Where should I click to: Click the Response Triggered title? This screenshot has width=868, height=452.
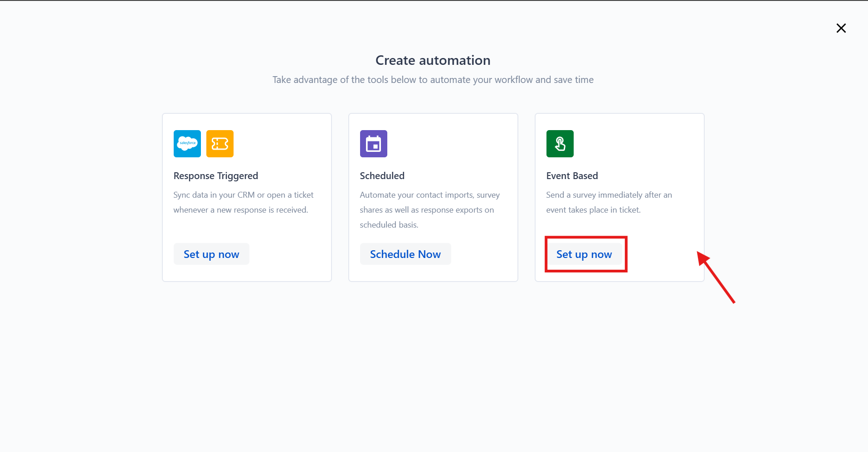[216, 176]
